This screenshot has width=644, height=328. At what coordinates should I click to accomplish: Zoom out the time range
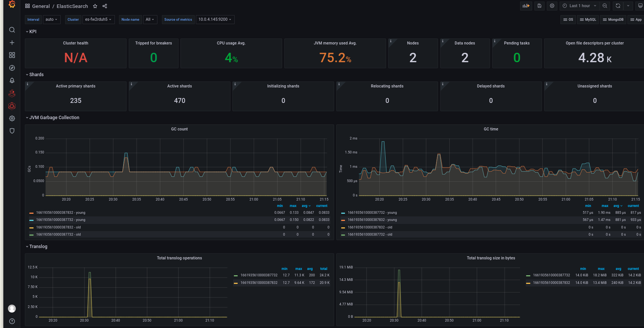pyautogui.click(x=605, y=6)
